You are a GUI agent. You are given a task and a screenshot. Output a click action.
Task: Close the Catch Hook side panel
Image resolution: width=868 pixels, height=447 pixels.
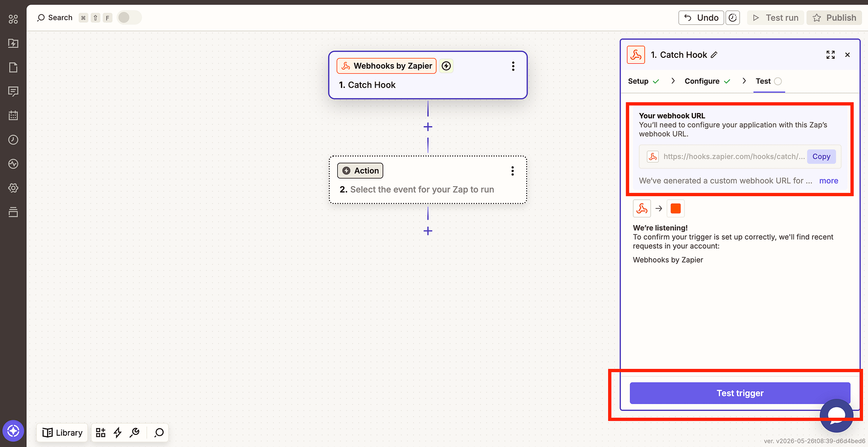(848, 55)
